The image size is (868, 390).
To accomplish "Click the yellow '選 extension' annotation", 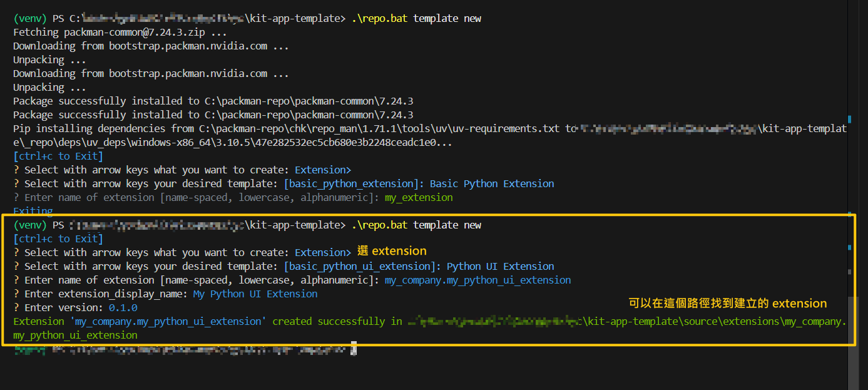I will [392, 251].
